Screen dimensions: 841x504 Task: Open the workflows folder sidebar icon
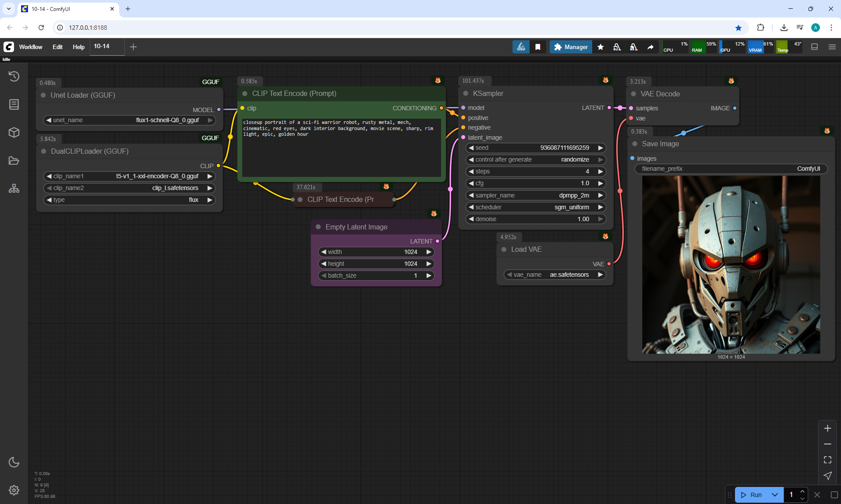(x=14, y=161)
